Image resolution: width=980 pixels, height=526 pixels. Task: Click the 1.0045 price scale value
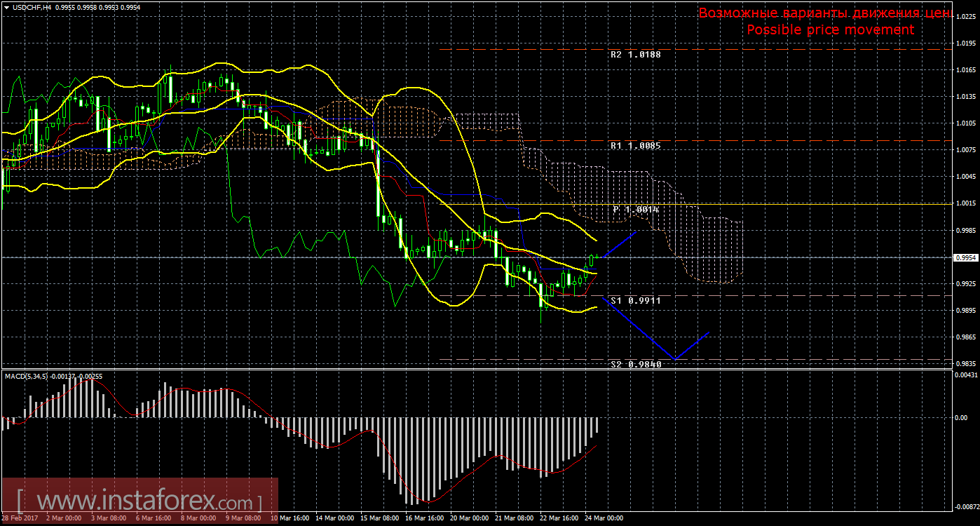coord(965,176)
